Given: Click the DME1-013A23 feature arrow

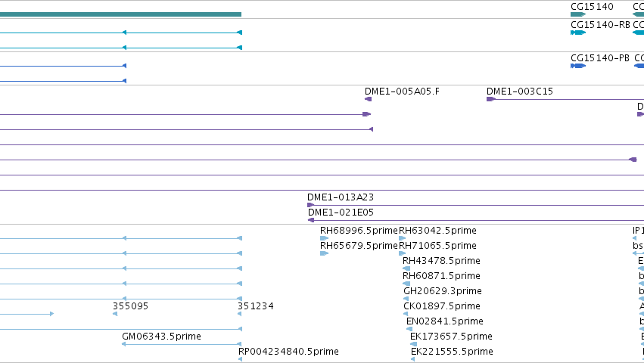Looking at the screenshot, I should (310, 205).
